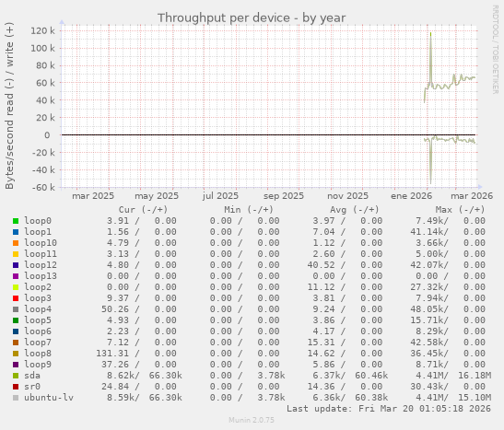Click the loop3 red color swatch

coord(16,298)
